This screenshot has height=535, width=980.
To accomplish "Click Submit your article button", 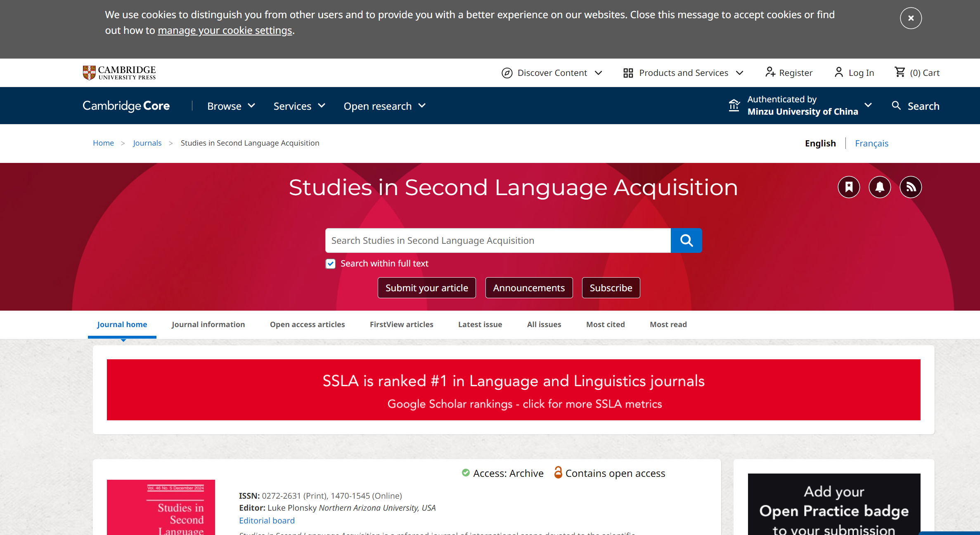I will click(x=426, y=288).
